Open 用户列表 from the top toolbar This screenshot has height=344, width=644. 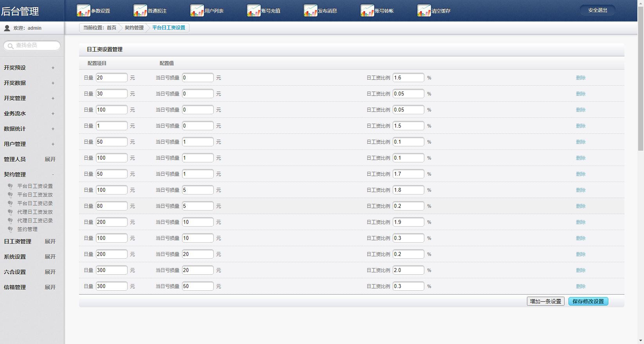[x=197, y=11]
